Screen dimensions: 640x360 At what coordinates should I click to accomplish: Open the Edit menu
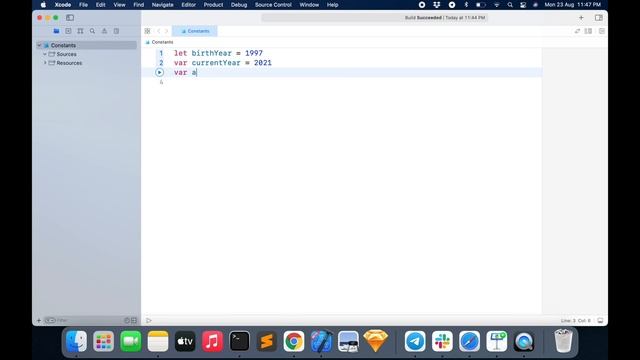(100, 5)
